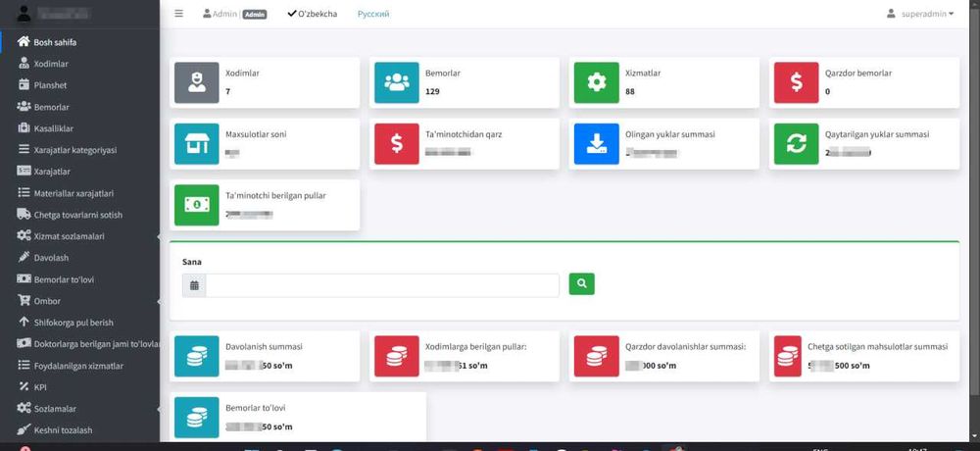Image resolution: width=980 pixels, height=451 pixels.
Task: Open the superadmin user dropdown
Action: [x=920, y=14]
